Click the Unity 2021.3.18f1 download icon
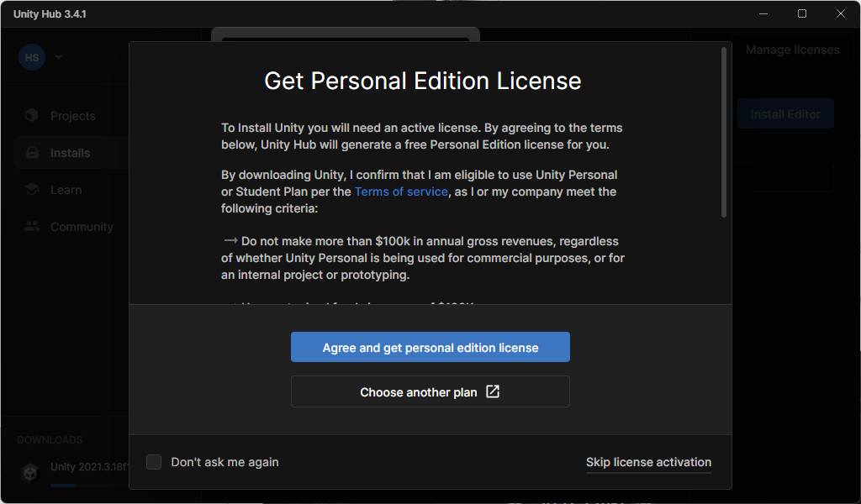Screen dimensions: 861x504 [x=30, y=472]
